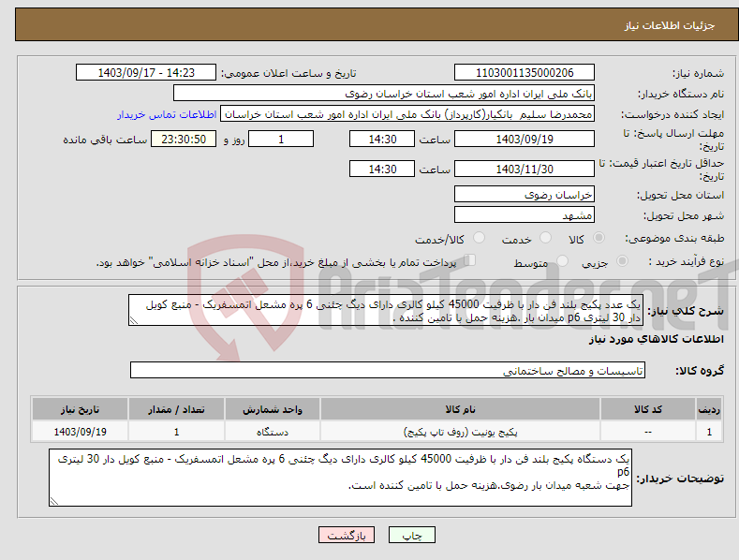Click the توضیحات خریدار text area

(x=340, y=478)
